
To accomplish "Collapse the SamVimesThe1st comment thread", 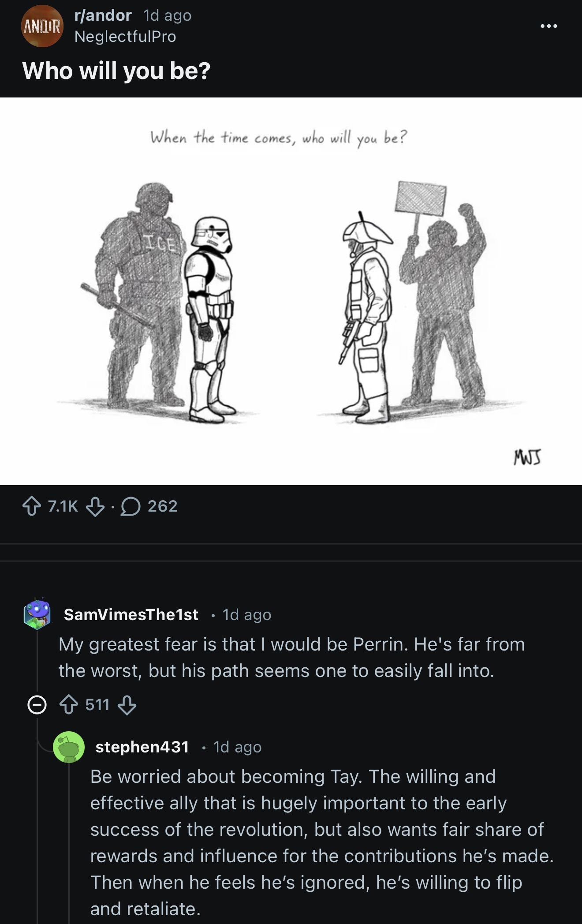I will [37, 705].
